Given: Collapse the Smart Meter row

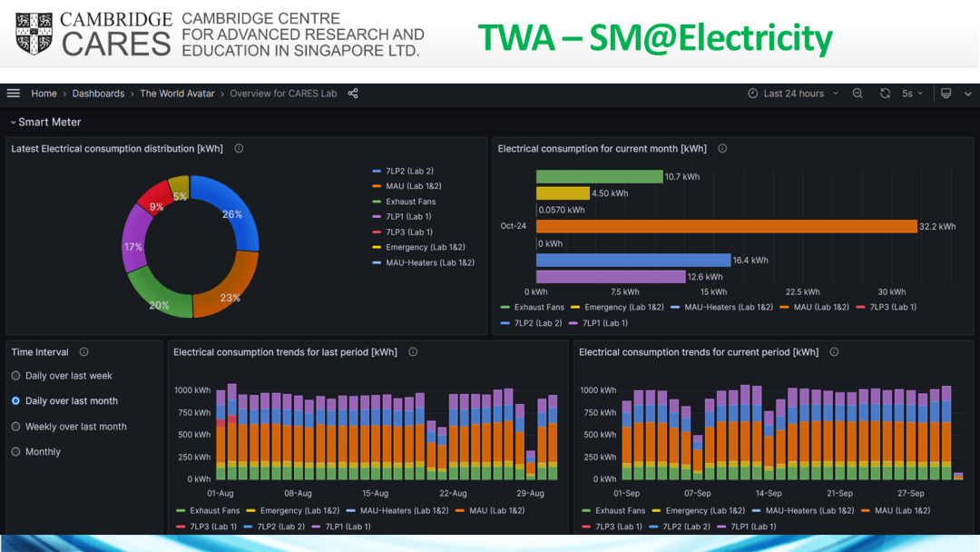Looking at the screenshot, I should 45,122.
